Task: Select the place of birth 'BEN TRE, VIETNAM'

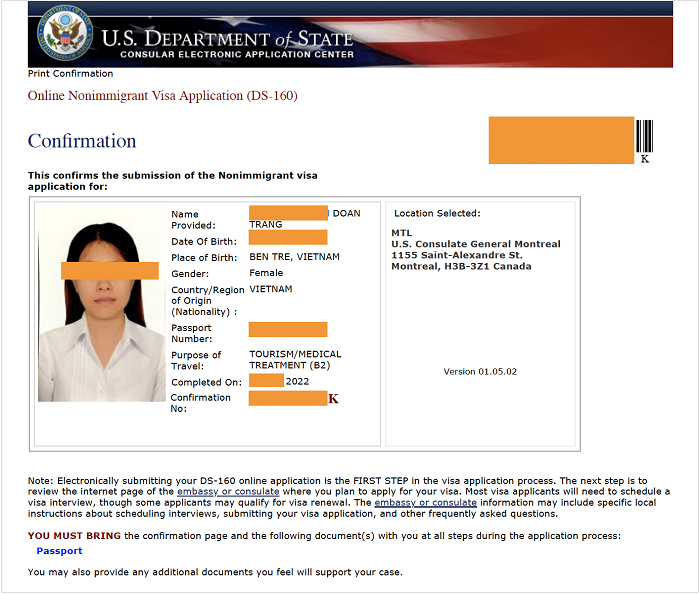Action: pos(294,257)
